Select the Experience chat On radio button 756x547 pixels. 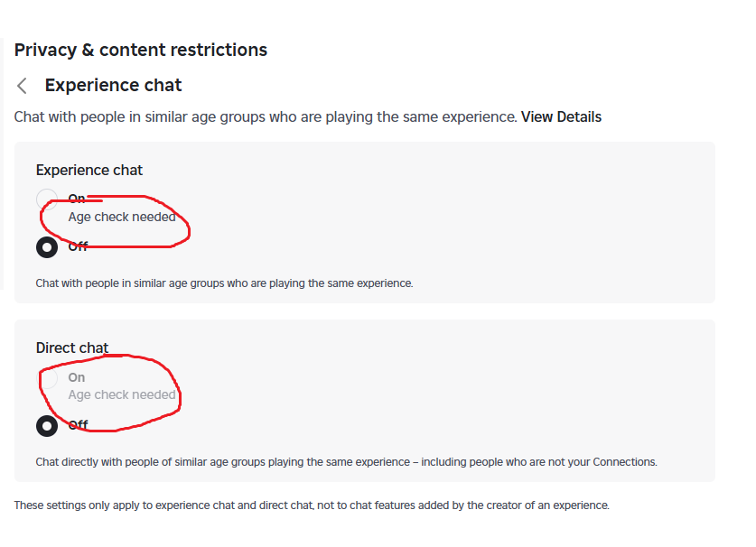click(46, 199)
